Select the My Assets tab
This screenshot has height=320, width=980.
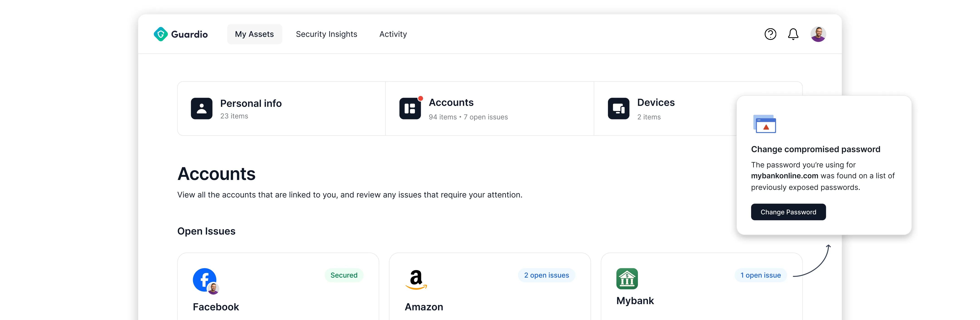pos(255,34)
